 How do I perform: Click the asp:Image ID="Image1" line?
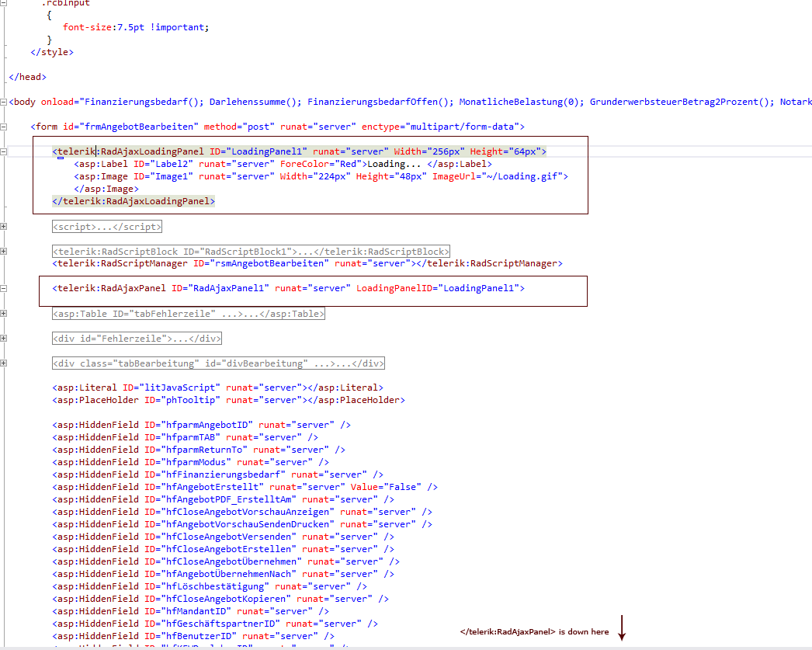point(321,176)
